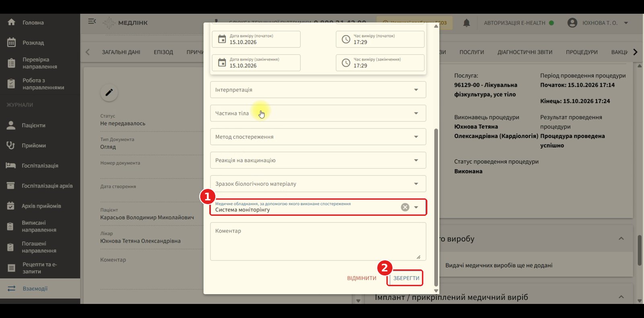
Task: Collapse sidebar with hamburger menu icon
Action: pos(92,21)
